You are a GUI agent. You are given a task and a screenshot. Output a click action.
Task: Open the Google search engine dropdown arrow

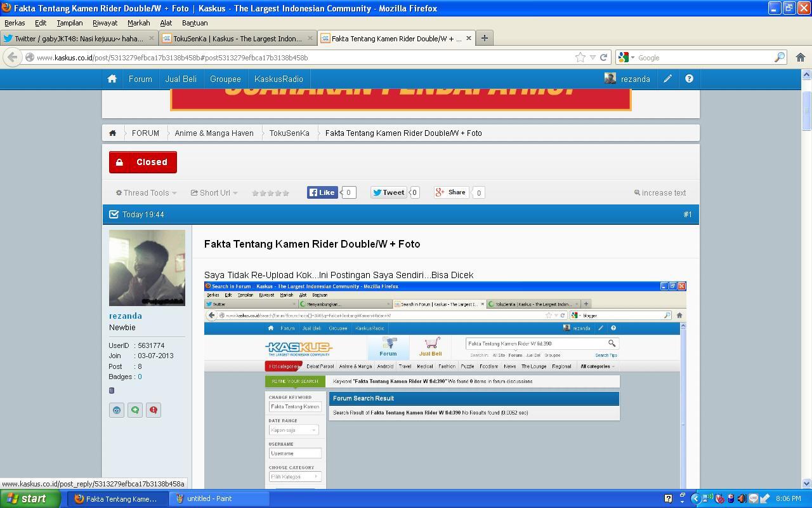click(632, 58)
